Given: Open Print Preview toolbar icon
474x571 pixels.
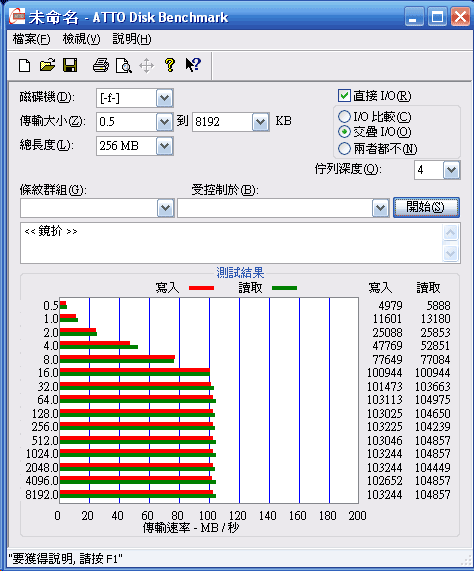Looking at the screenshot, I should (x=124, y=66).
